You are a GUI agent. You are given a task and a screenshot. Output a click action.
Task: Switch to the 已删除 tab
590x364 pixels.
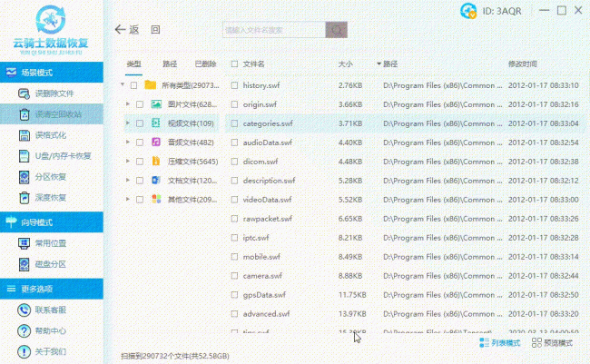pyautogui.click(x=205, y=64)
